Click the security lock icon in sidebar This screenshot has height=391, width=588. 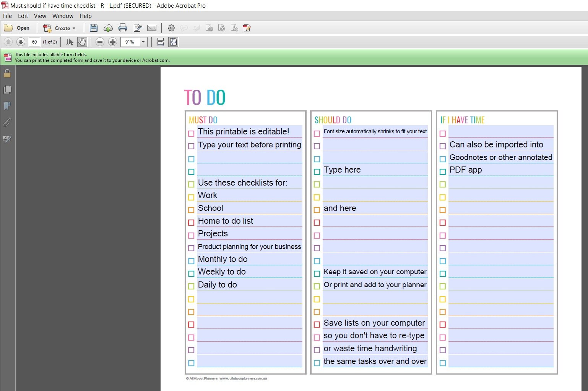click(7, 73)
